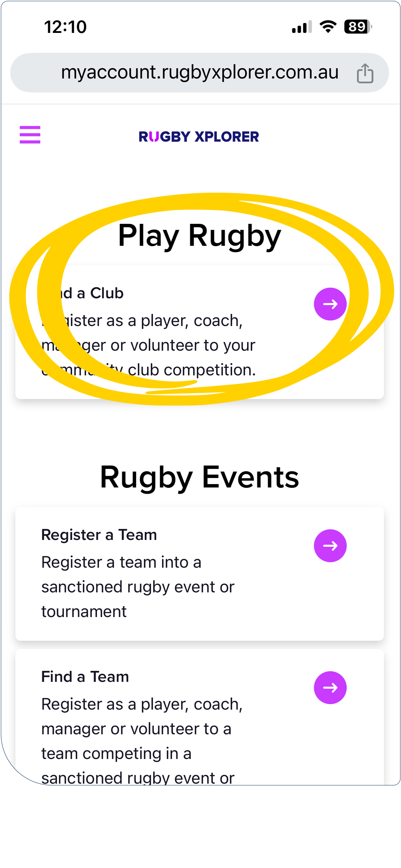Image resolution: width=401 pixels, height=868 pixels.
Task: Tap the cellular signal bars icon
Action: pyautogui.click(x=302, y=27)
